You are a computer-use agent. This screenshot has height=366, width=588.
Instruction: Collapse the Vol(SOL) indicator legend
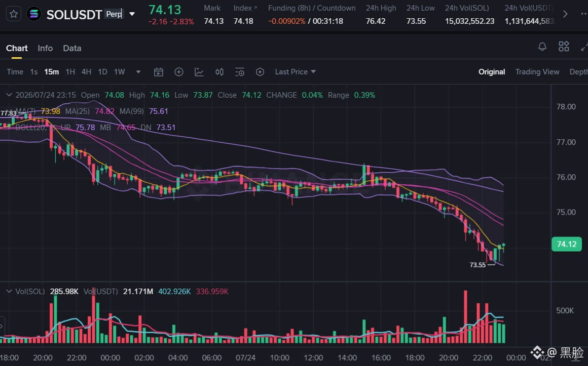tap(9, 291)
